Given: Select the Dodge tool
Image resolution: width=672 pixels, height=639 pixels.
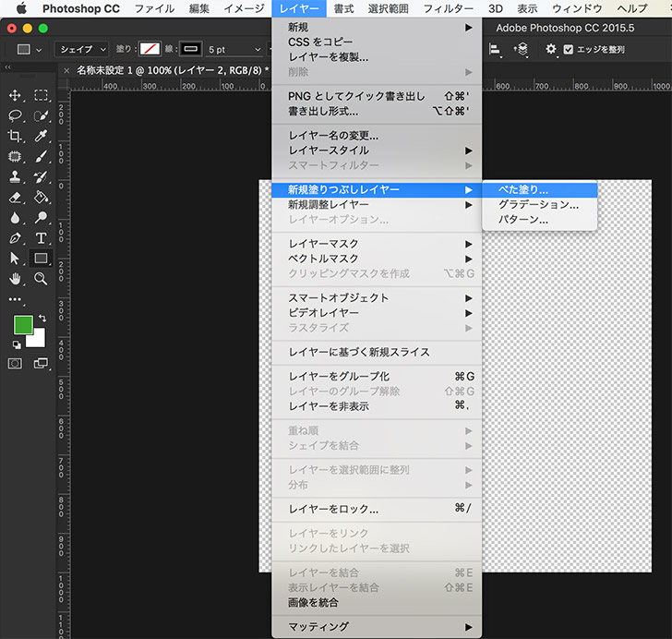Looking at the screenshot, I should [x=42, y=218].
